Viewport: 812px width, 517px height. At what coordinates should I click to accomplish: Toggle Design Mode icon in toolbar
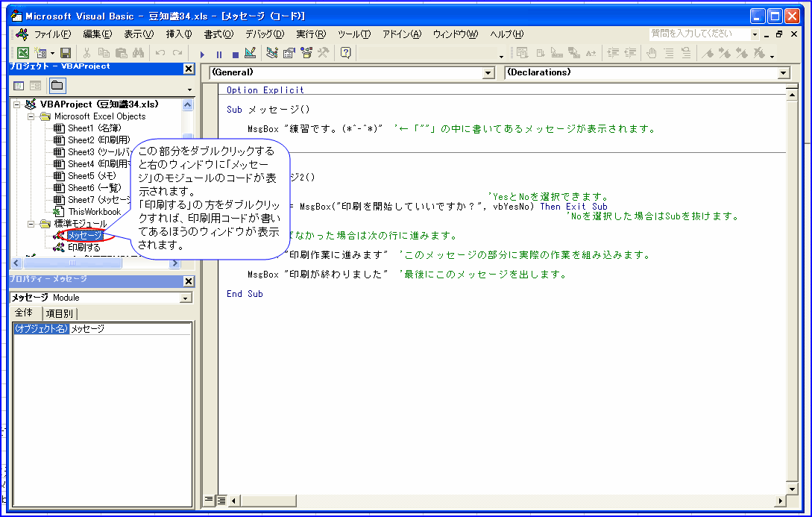250,53
